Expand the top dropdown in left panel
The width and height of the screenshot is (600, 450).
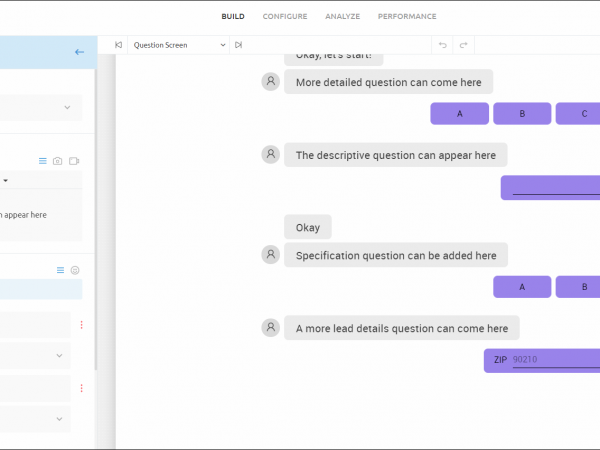(67, 107)
